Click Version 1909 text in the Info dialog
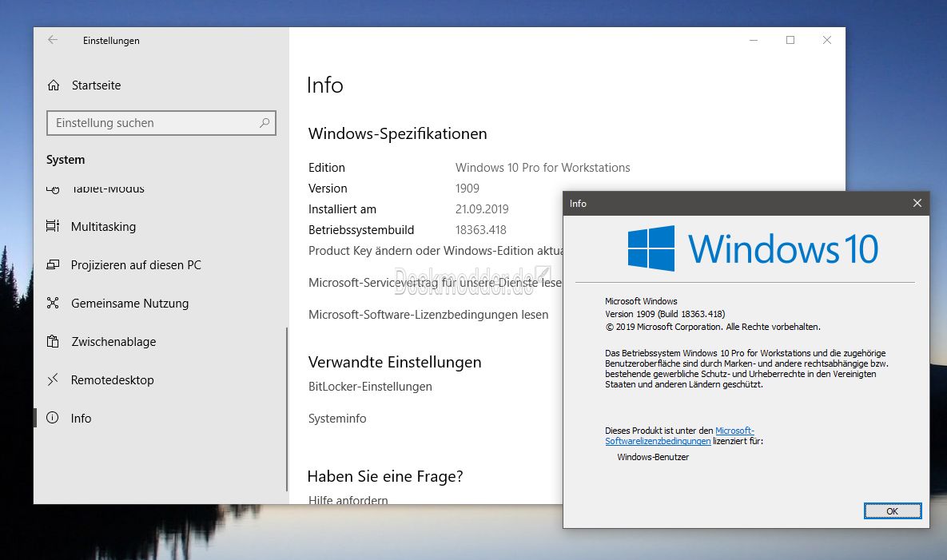This screenshot has height=560, width=947. tap(665, 314)
